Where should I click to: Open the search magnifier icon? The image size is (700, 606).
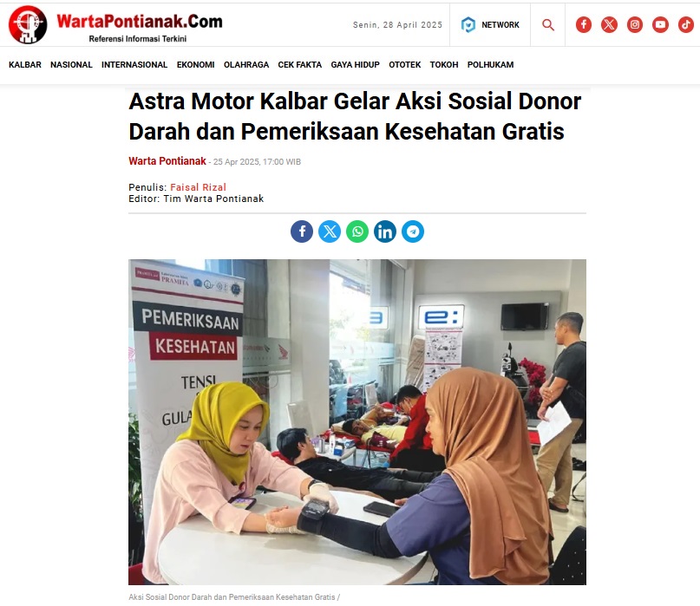[547, 25]
